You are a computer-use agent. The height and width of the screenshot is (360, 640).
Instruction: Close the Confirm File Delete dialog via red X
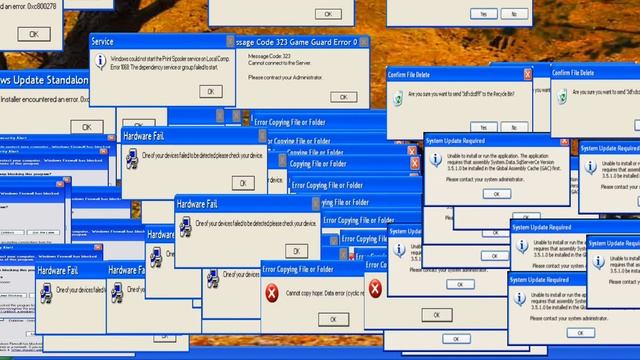point(527,74)
